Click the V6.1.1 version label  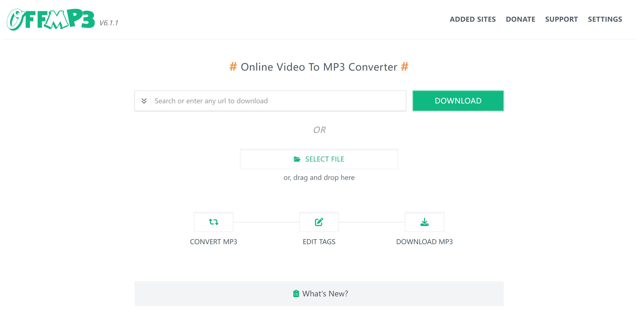(109, 23)
